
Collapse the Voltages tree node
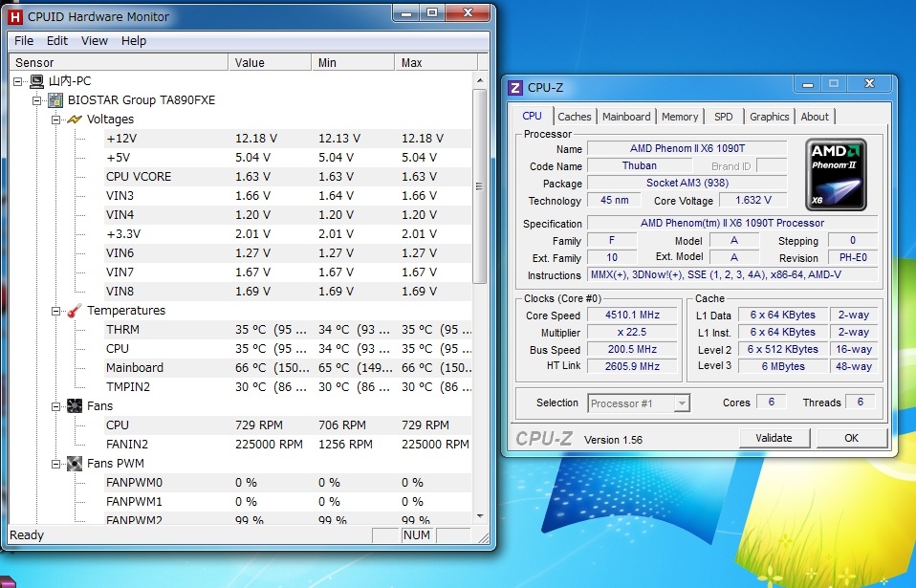[56, 120]
